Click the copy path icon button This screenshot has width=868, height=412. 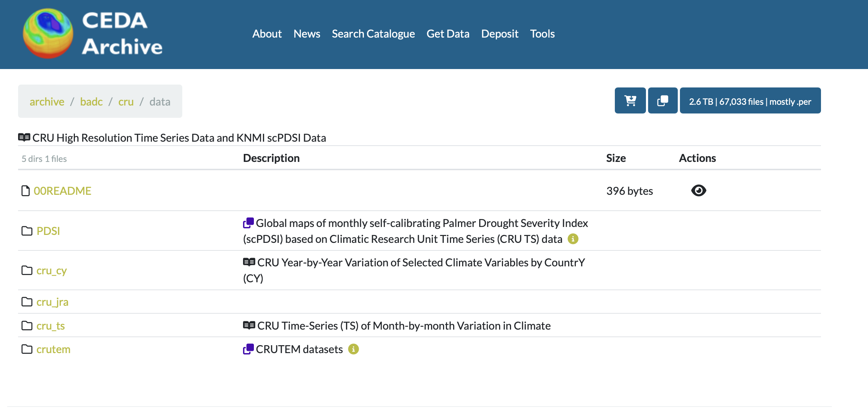663,101
